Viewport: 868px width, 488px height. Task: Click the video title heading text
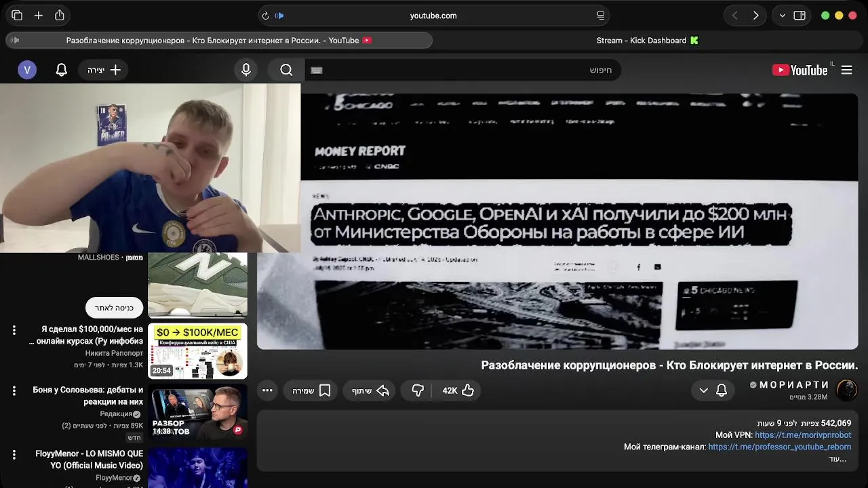[x=669, y=365]
